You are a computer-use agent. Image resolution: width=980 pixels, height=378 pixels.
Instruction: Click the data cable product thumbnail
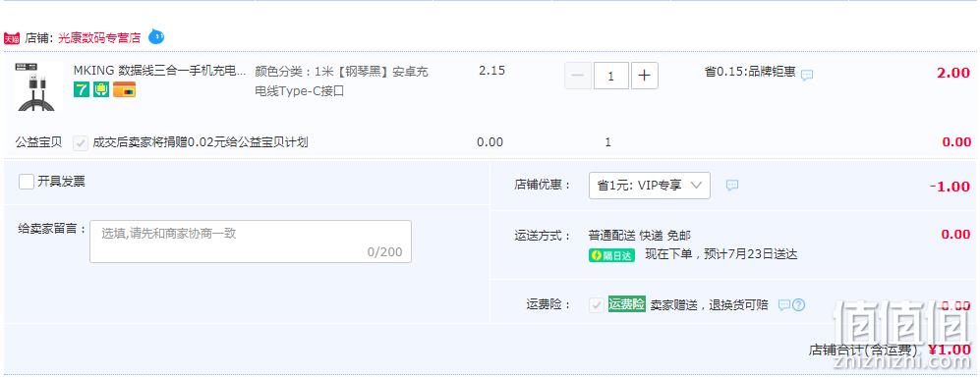point(35,86)
